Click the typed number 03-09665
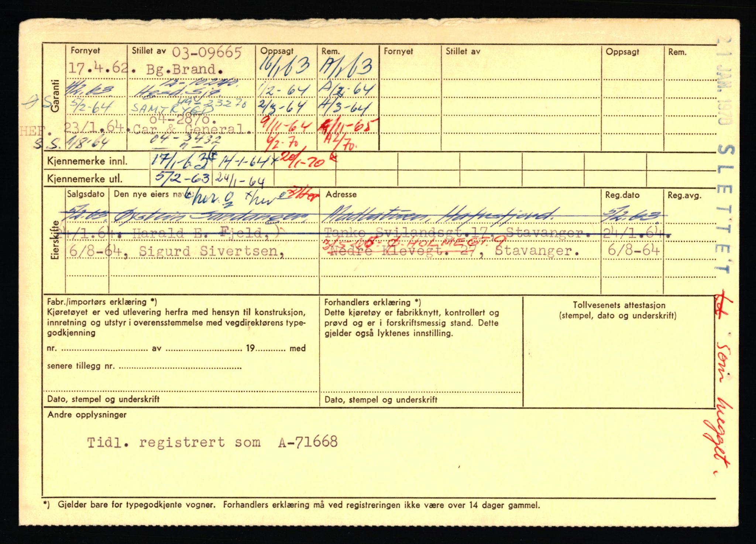The image size is (756, 544). (207, 53)
